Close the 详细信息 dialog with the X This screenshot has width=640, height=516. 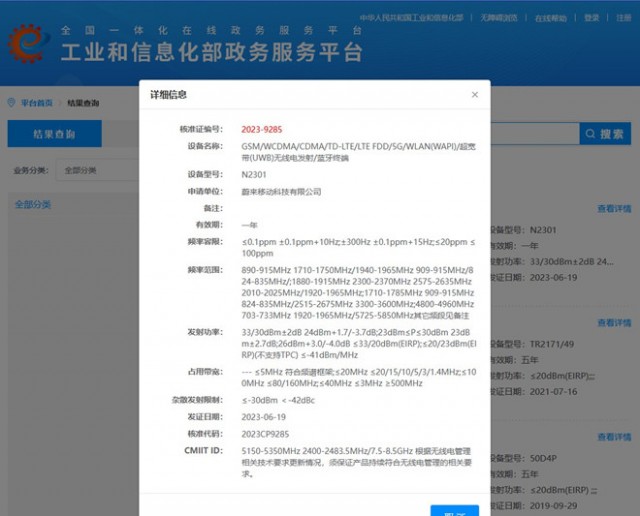(475, 95)
